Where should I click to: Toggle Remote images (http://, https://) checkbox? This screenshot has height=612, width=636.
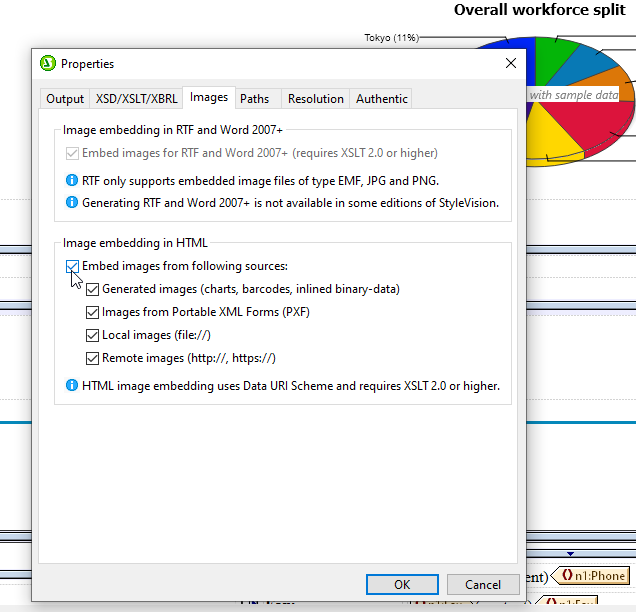pos(93,358)
